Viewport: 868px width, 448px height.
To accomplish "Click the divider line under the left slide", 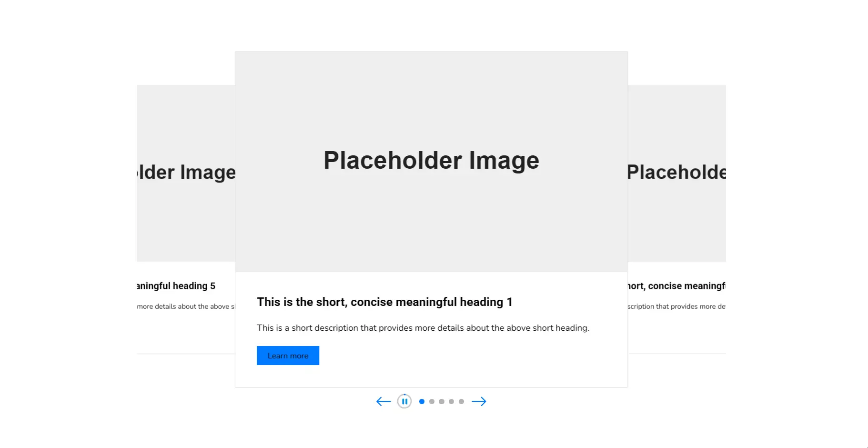I will [186, 354].
